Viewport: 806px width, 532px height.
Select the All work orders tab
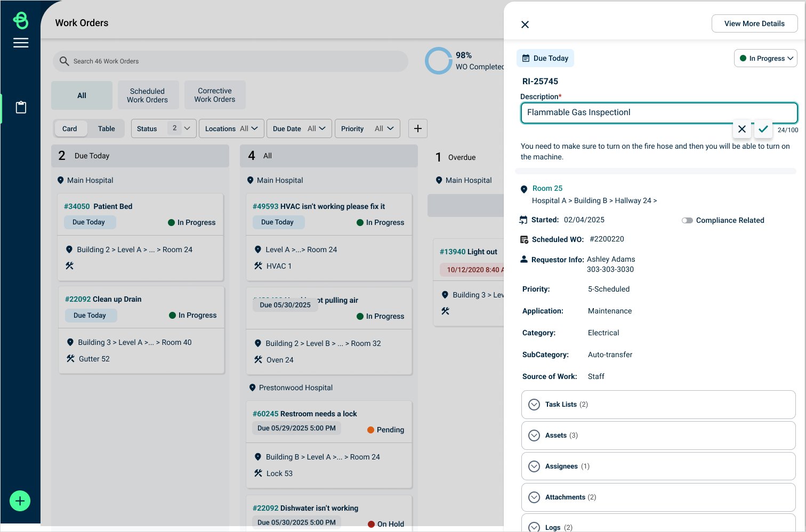(82, 95)
